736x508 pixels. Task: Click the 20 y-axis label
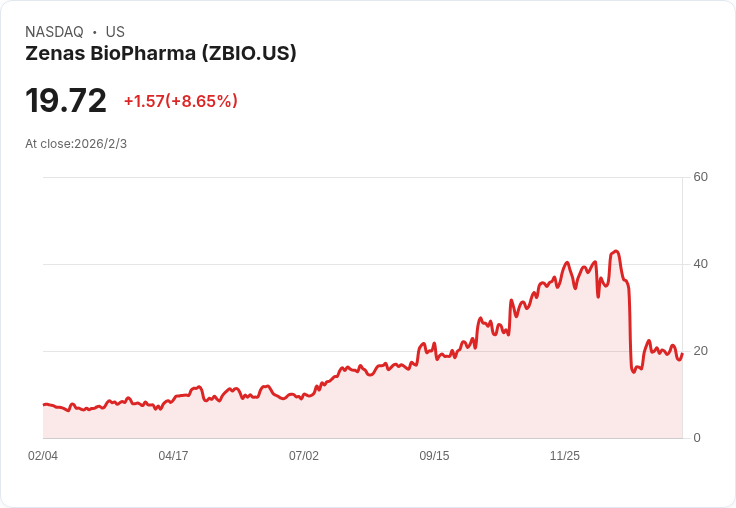[x=701, y=351]
